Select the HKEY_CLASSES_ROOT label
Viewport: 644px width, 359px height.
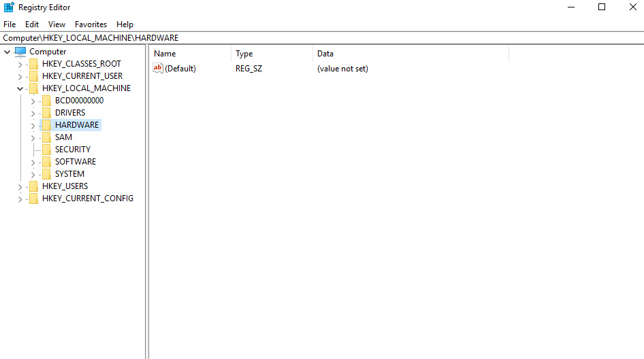[x=81, y=64]
